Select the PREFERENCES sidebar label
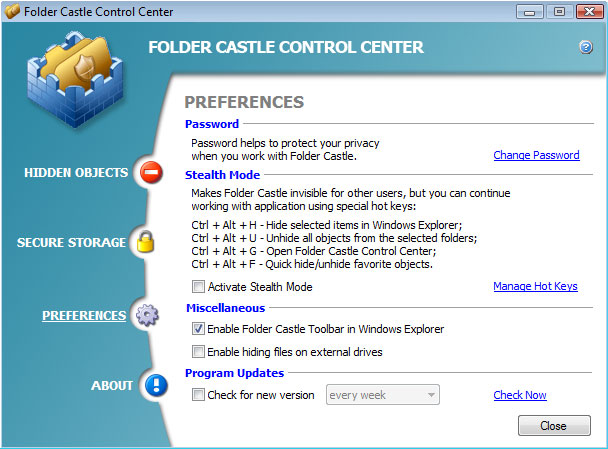 84,316
